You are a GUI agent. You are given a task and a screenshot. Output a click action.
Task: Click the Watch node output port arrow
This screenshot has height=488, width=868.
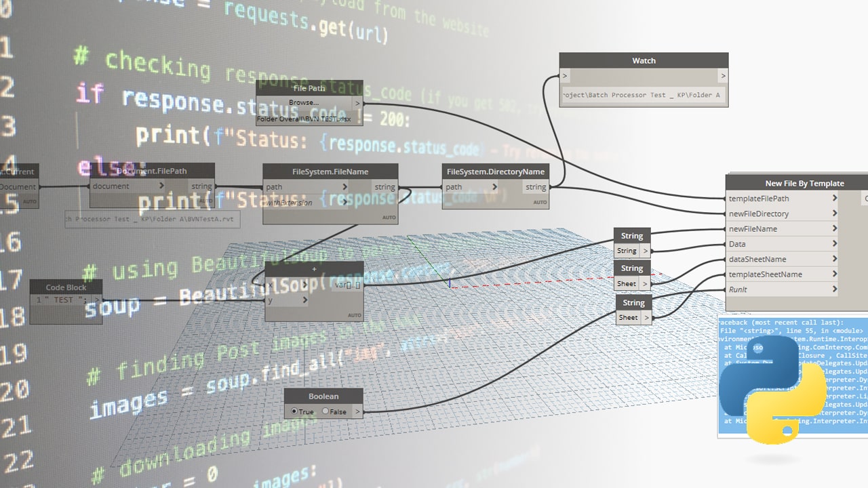(723, 76)
